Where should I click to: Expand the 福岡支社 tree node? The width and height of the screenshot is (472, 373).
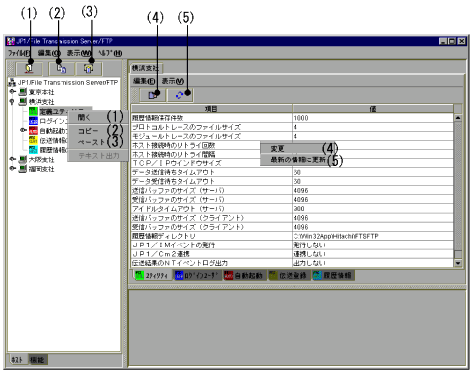coord(12,168)
